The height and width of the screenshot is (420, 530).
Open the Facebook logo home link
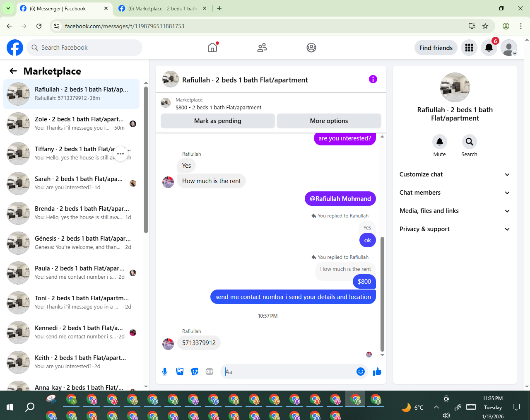point(15,48)
